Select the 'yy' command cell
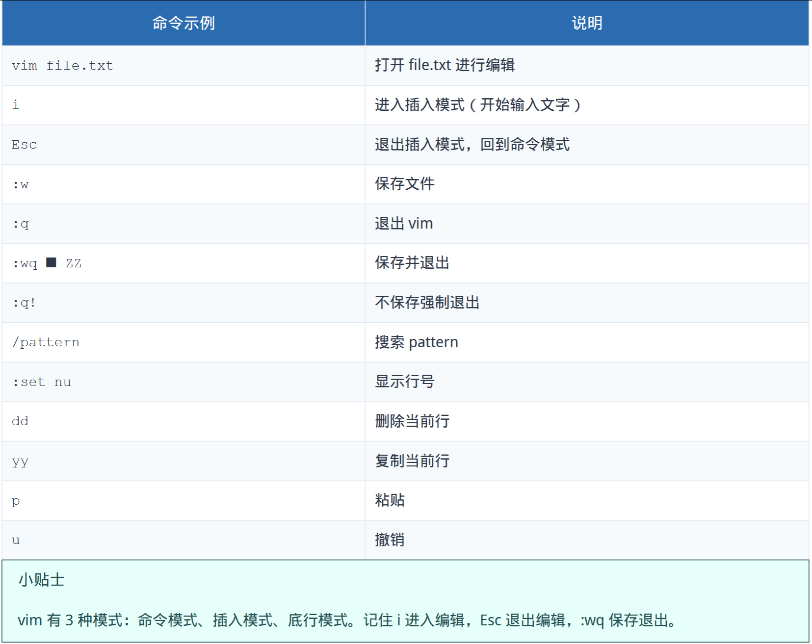Viewport: 812px width, 644px height. point(183,461)
